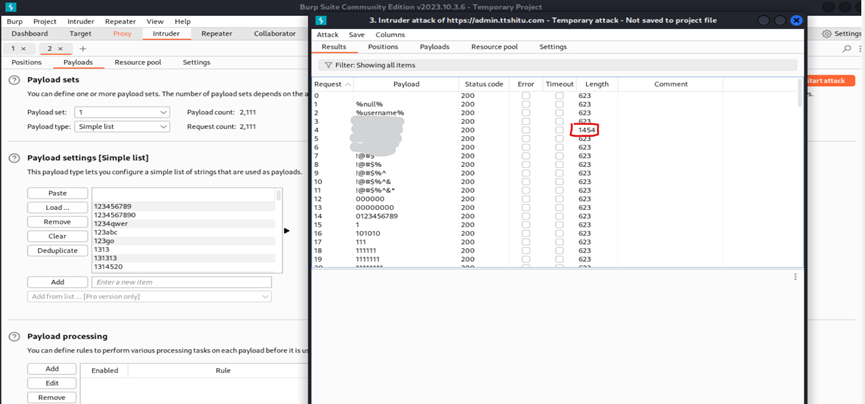Select payload 123go in the list

tap(184, 241)
